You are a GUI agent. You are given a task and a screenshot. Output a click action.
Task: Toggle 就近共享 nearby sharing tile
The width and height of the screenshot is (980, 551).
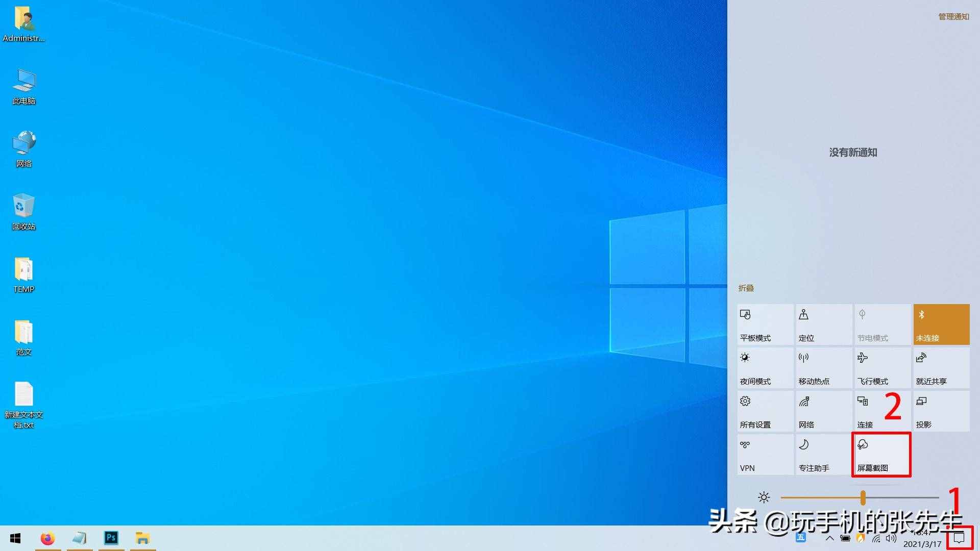941,368
